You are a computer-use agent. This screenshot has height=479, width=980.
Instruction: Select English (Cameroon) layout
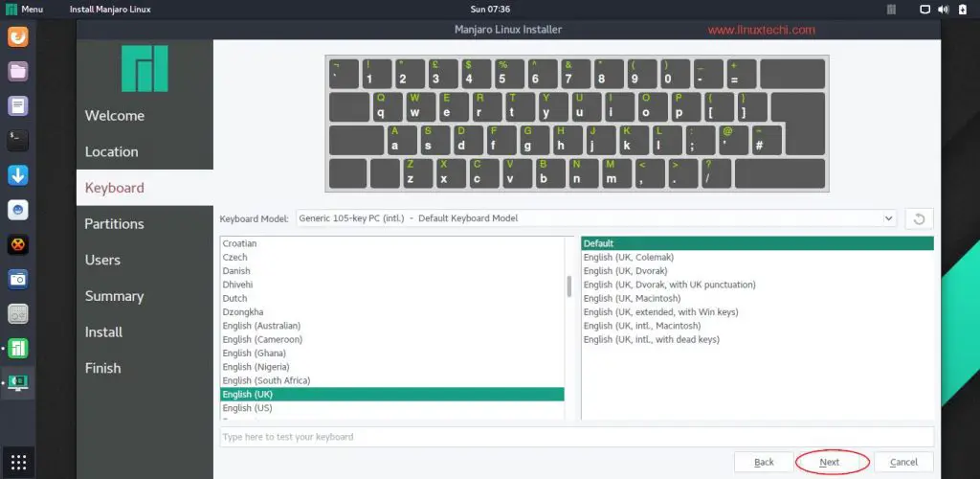[391, 339]
